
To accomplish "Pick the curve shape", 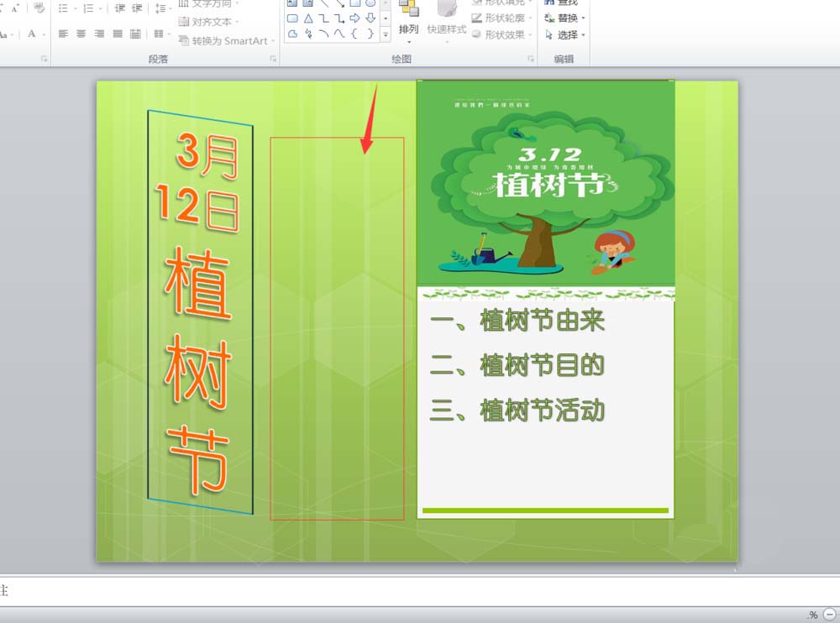I will click(339, 34).
